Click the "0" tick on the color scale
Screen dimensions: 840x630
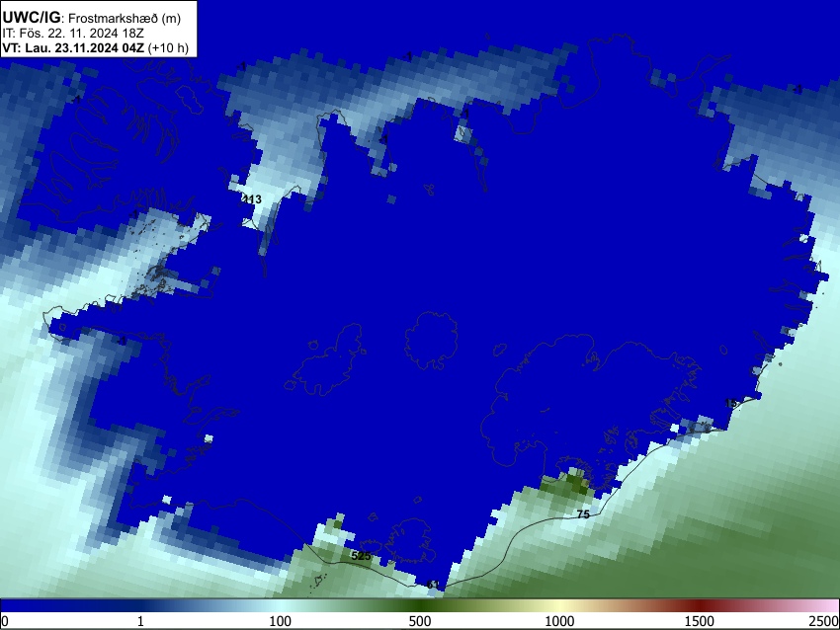pyautogui.click(x=5, y=621)
